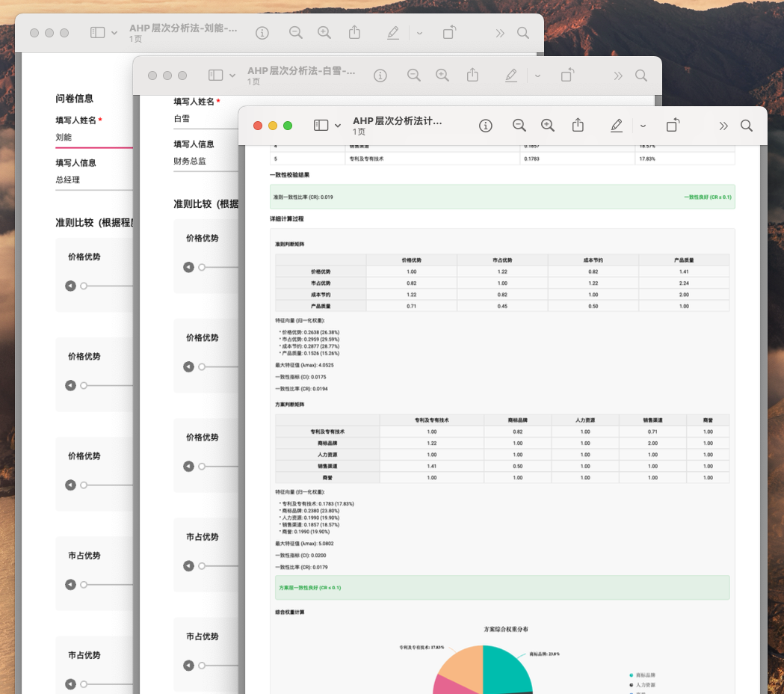The width and height of the screenshot is (784, 694).
Task: Show overflow toolbar items in the 刘能 window
Action: 500,33
